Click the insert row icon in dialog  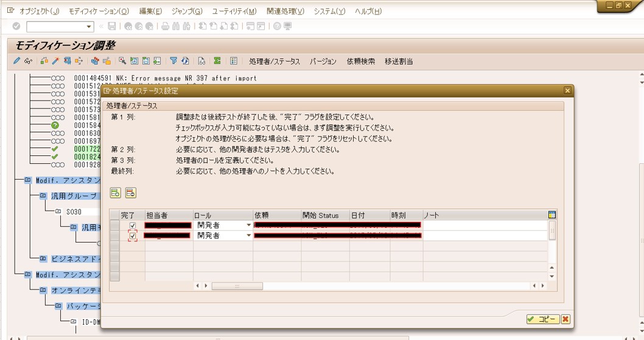click(x=115, y=193)
